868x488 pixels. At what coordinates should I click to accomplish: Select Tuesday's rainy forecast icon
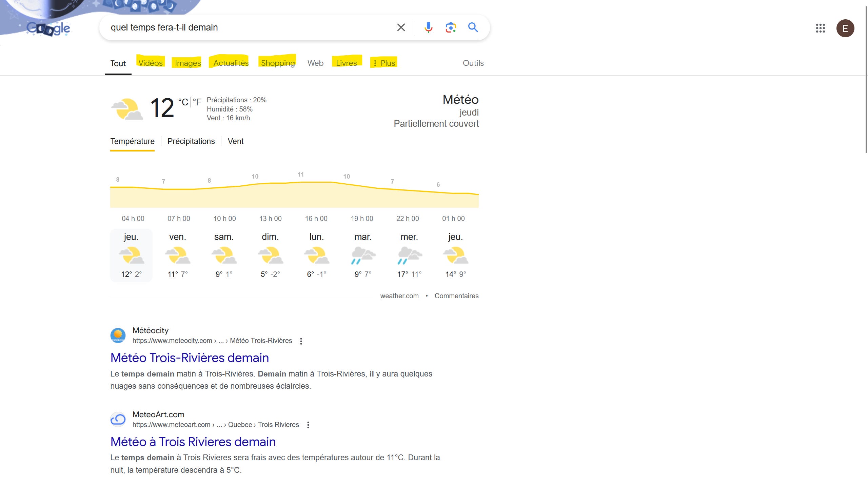[x=363, y=256]
